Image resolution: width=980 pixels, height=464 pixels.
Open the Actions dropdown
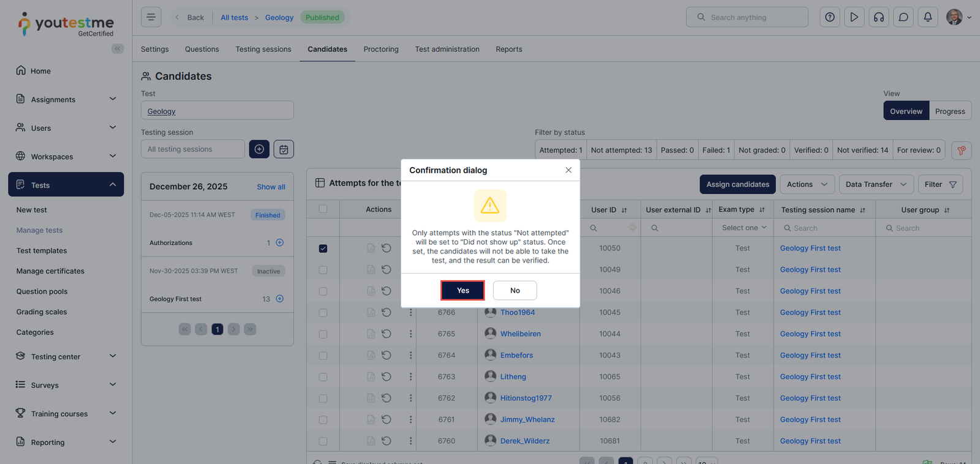[x=807, y=184]
